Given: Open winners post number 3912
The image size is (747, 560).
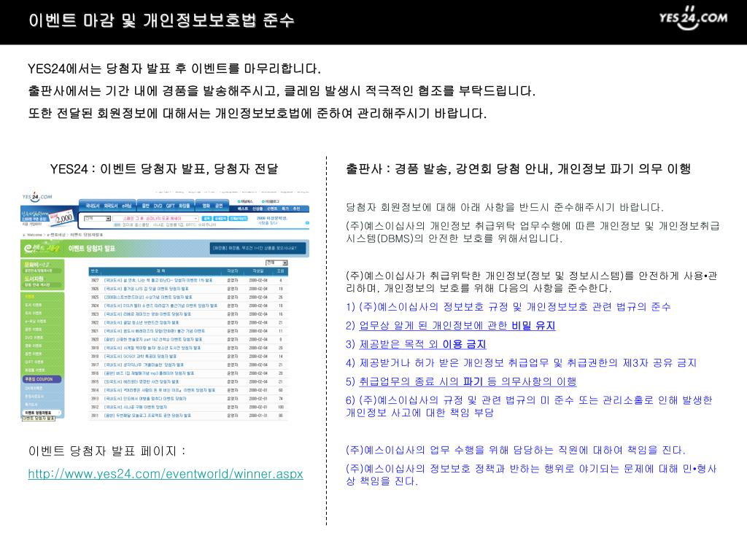Looking at the screenshot, I should pos(135,407).
